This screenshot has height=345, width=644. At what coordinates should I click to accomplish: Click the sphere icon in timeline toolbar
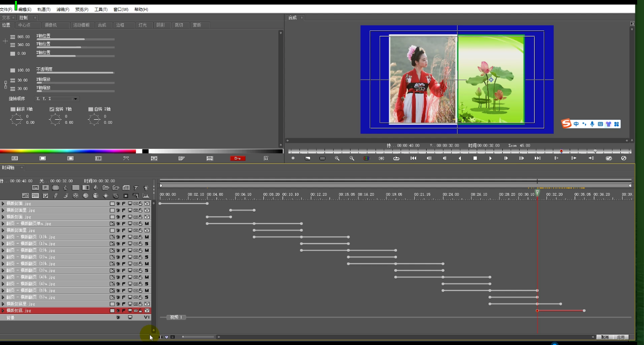coord(85,196)
